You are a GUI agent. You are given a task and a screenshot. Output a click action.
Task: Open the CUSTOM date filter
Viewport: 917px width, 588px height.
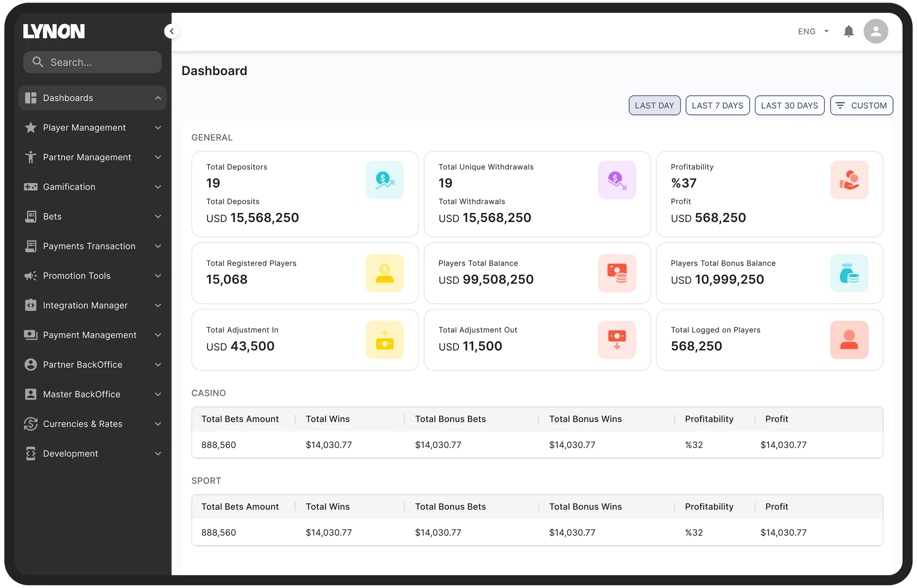tap(862, 105)
